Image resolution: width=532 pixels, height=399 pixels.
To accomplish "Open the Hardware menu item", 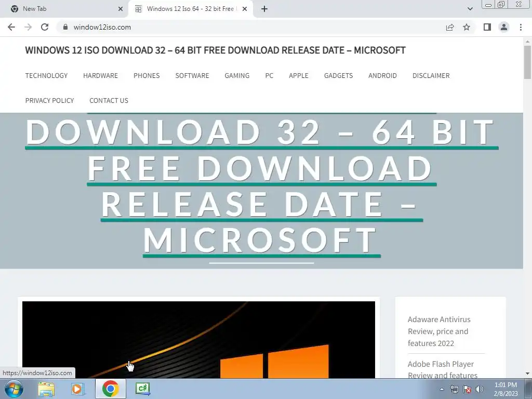I will tap(100, 76).
